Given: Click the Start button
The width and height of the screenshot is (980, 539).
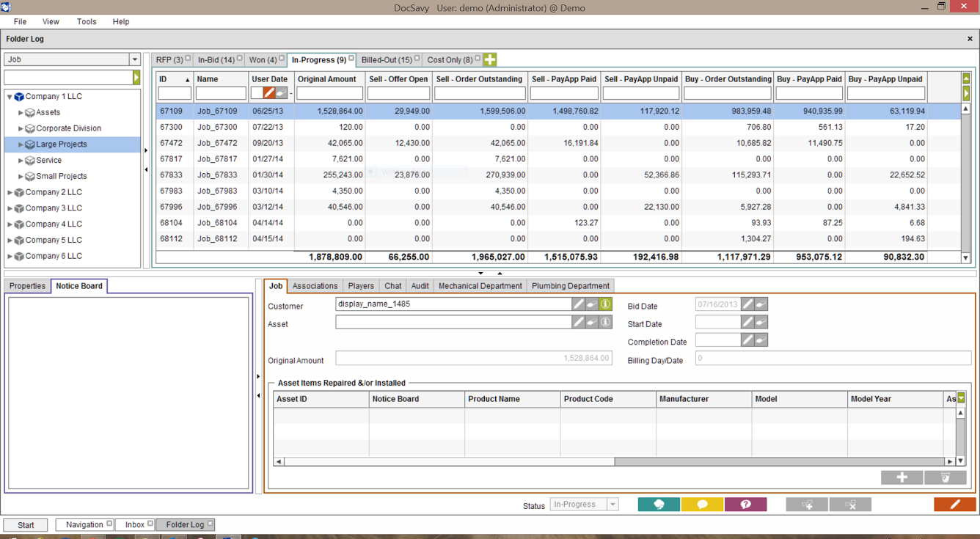Looking at the screenshot, I should point(26,525).
